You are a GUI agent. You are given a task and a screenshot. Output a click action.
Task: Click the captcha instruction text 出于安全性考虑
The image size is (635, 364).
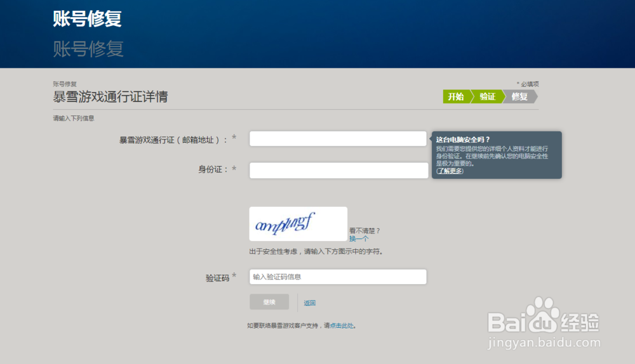[x=316, y=252]
